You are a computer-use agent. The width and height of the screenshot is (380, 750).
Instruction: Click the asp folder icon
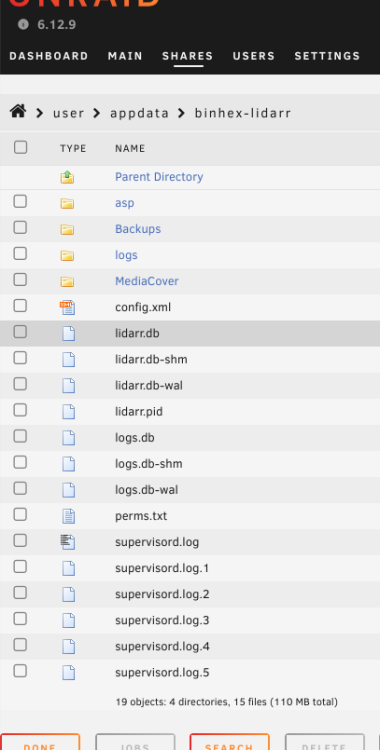[67, 203]
